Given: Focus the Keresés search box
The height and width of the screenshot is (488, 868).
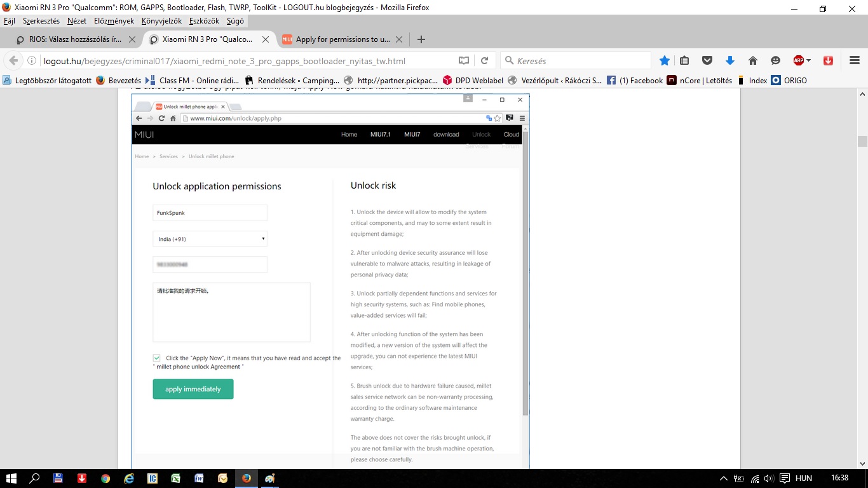Looking at the screenshot, I should [x=575, y=61].
